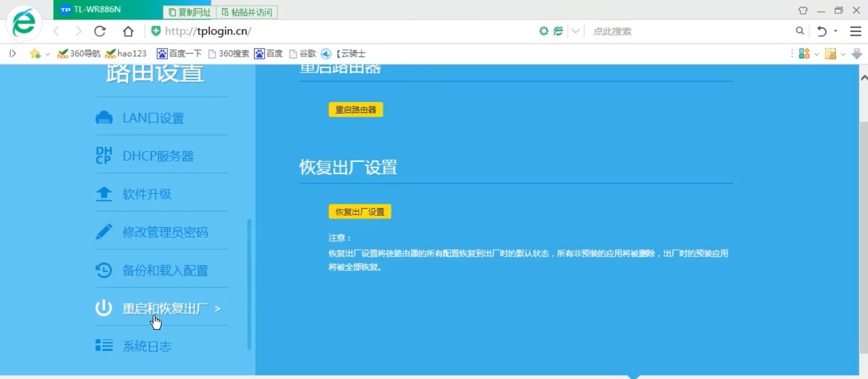868x379 pixels.
Task: Click the pencil icon for 修改管理员密码
Action: [x=104, y=232]
